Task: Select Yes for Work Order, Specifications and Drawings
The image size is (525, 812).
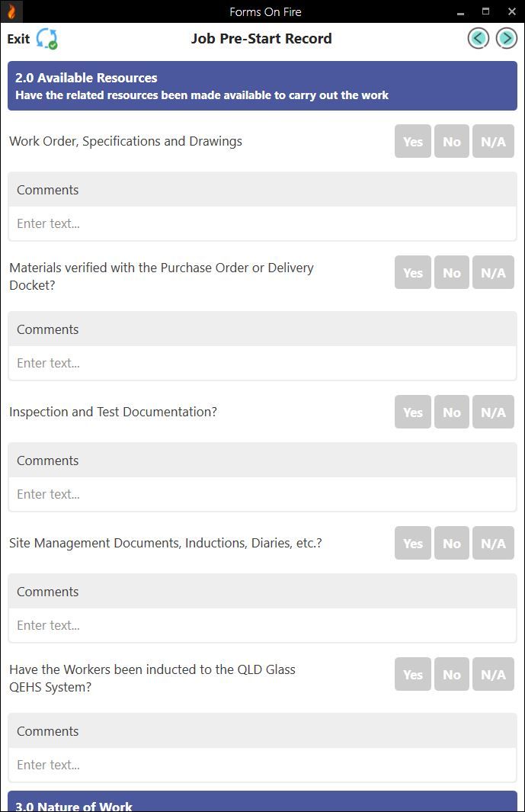Action: (x=412, y=141)
